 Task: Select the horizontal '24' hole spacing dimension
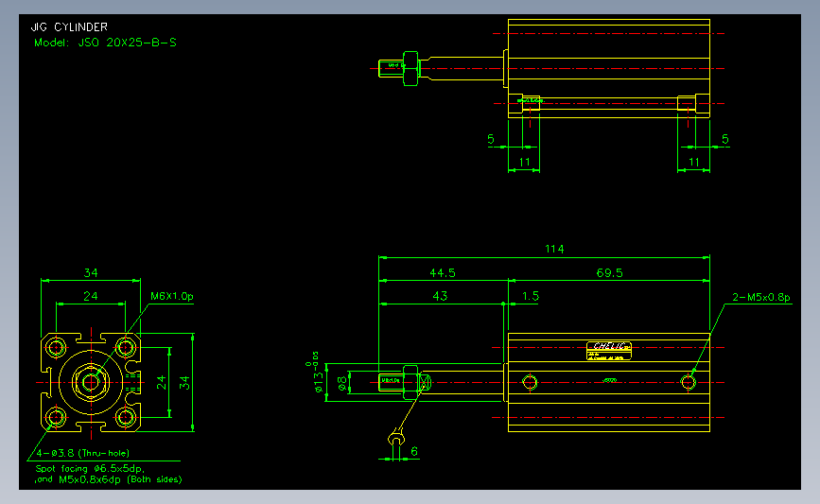91,296
